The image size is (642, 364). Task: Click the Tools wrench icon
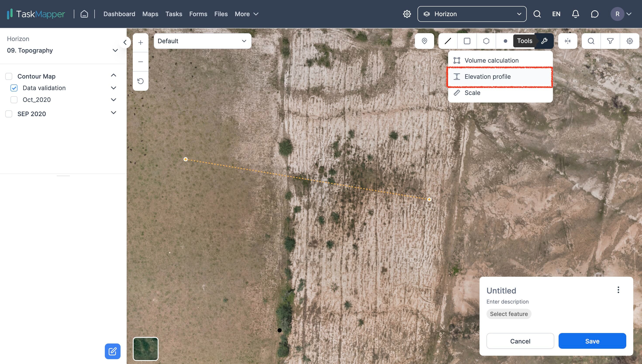(544, 41)
